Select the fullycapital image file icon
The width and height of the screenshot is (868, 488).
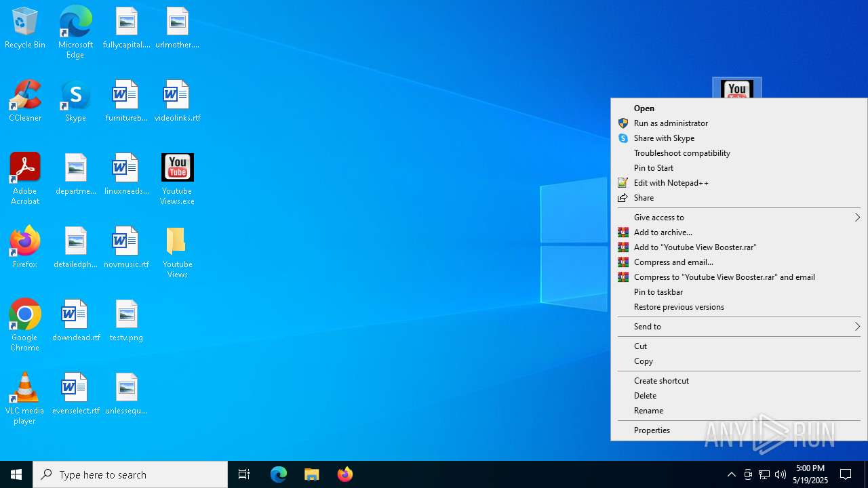[x=126, y=28]
